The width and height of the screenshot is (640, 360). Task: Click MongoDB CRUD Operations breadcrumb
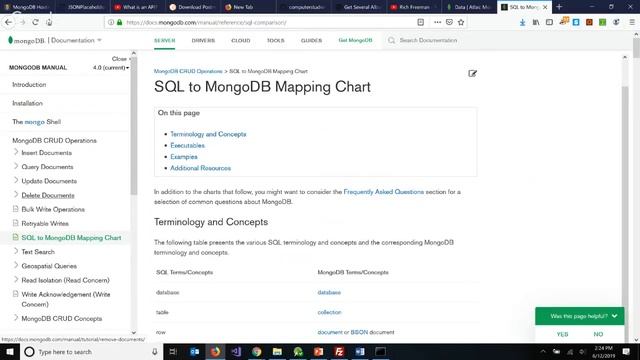[x=188, y=71]
